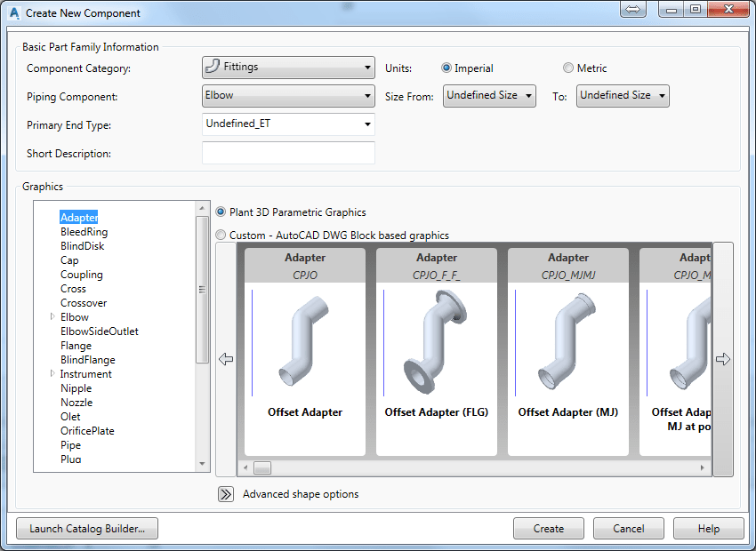Click the gallery horizontal scrollbar thumb

tap(262, 467)
